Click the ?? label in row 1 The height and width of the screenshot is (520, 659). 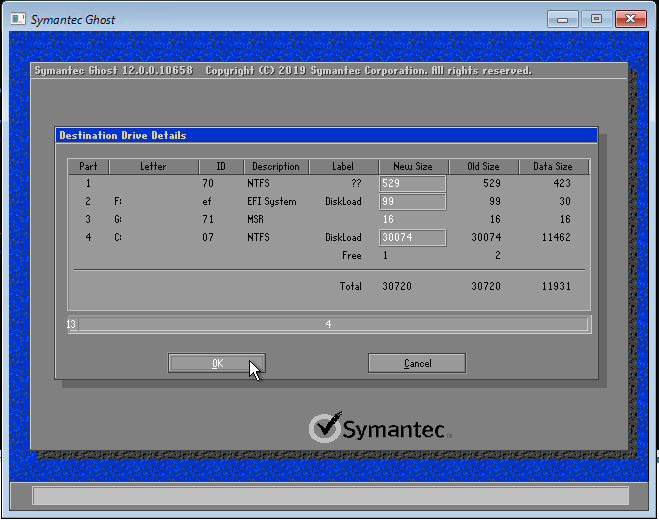click(356, 183)
